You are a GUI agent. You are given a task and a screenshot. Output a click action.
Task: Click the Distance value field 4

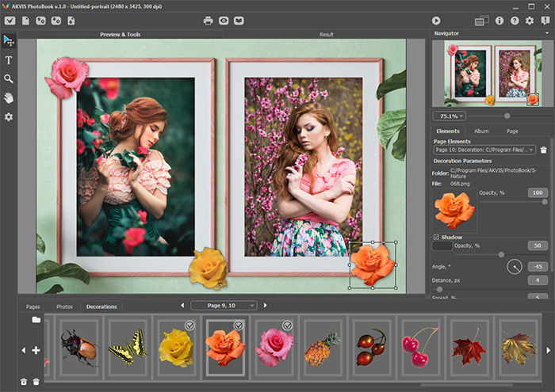tap(538, 280)
